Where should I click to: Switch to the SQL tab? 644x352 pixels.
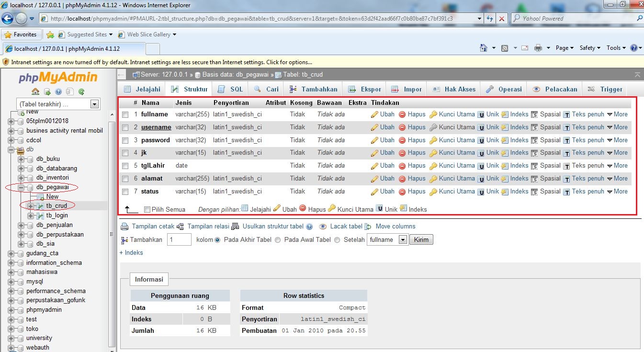(x=231, y=89)
